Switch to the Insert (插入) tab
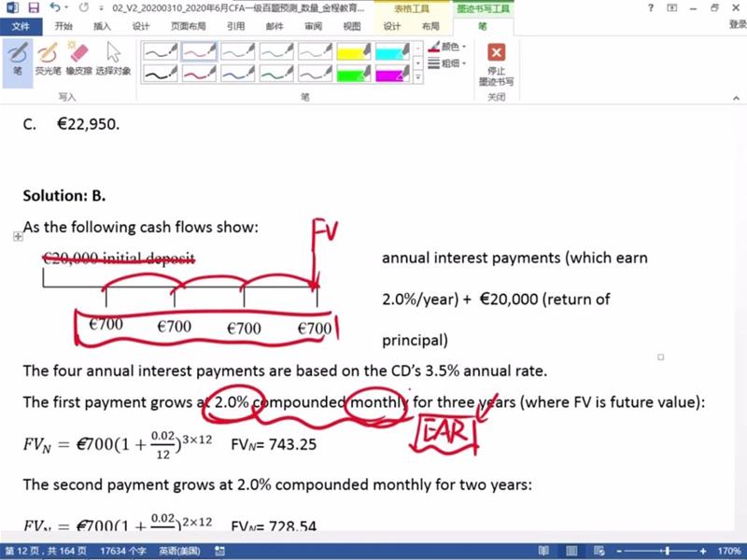The width and height of the screenshot is (747, 560). coord(102,26)
